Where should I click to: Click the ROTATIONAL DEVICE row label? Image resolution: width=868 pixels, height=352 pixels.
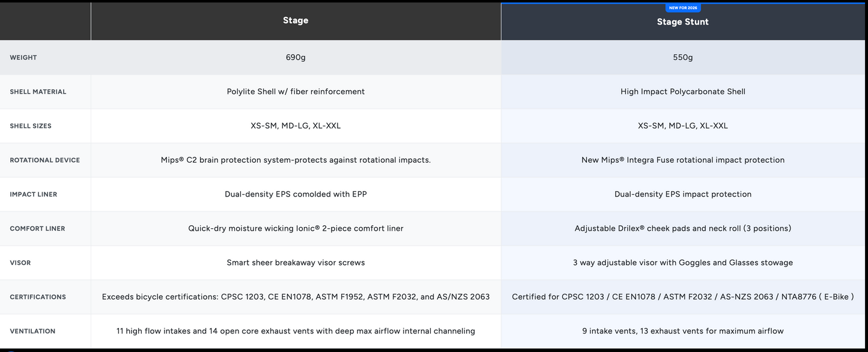(45, 160)
